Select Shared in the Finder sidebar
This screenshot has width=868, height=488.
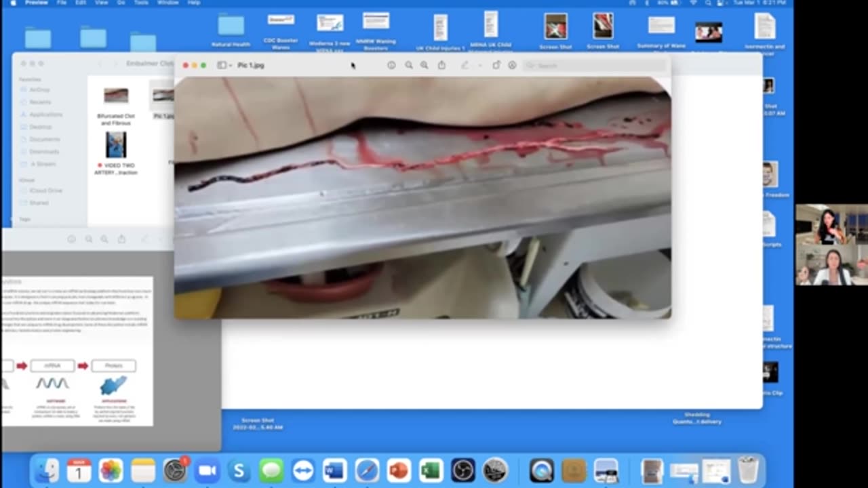coord(37,203)
